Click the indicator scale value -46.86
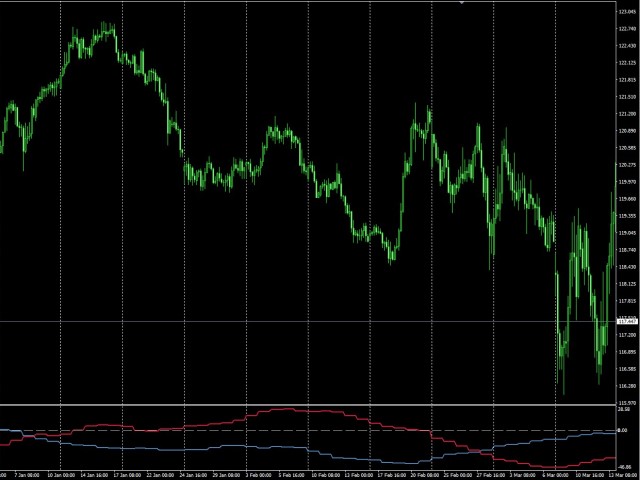640x480 pixels. [x=625, y=467]
